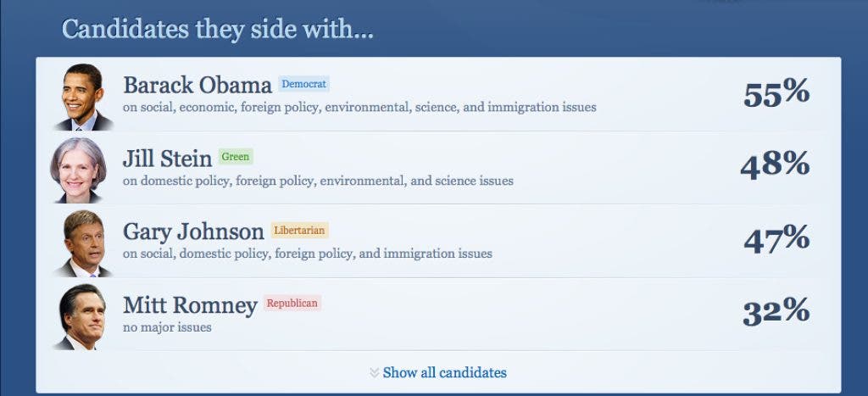Image resolution: width=868 pixels, height=396 pixels.
Task: Select the Barack Obama name heading
Action: click(x=198, y=86)
